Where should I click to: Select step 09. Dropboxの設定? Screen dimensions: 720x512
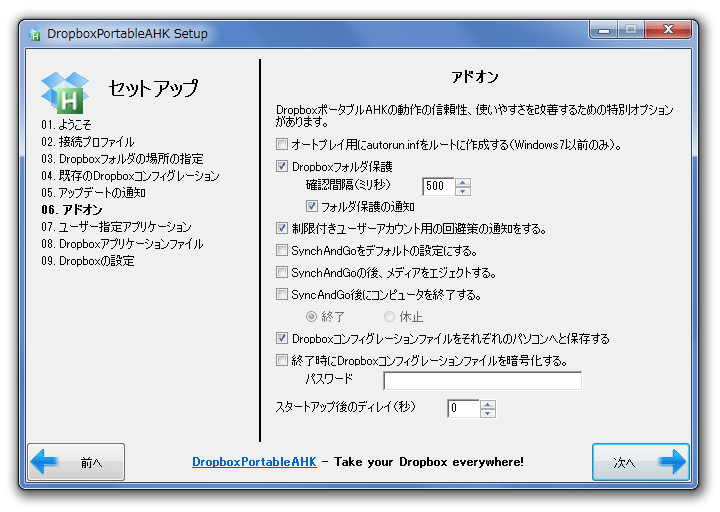point(88,260)
